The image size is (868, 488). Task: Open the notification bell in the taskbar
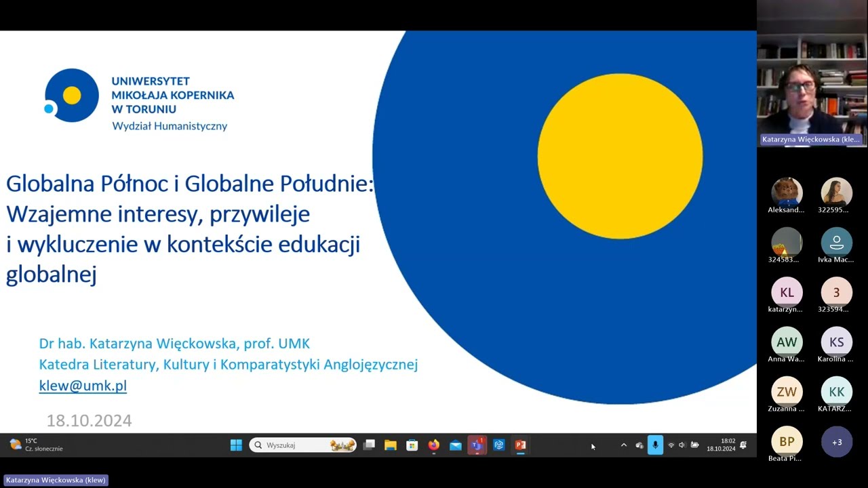coord(744,445)
